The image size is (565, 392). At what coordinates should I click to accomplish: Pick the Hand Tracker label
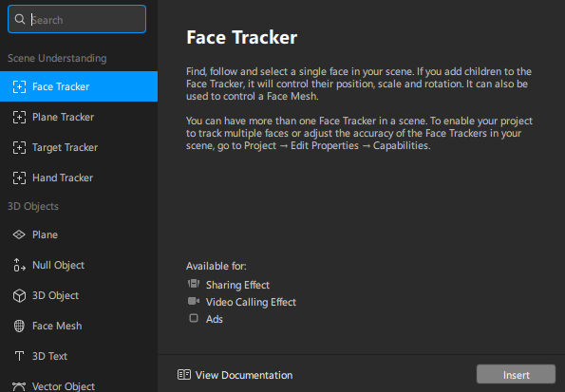point(63,178)
